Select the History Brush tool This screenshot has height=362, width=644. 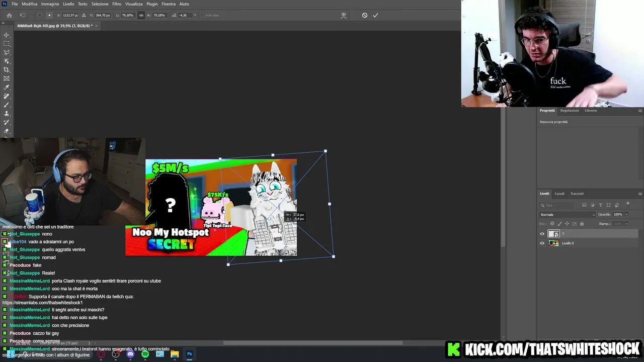pyautogui.click(x=7, y=122)
